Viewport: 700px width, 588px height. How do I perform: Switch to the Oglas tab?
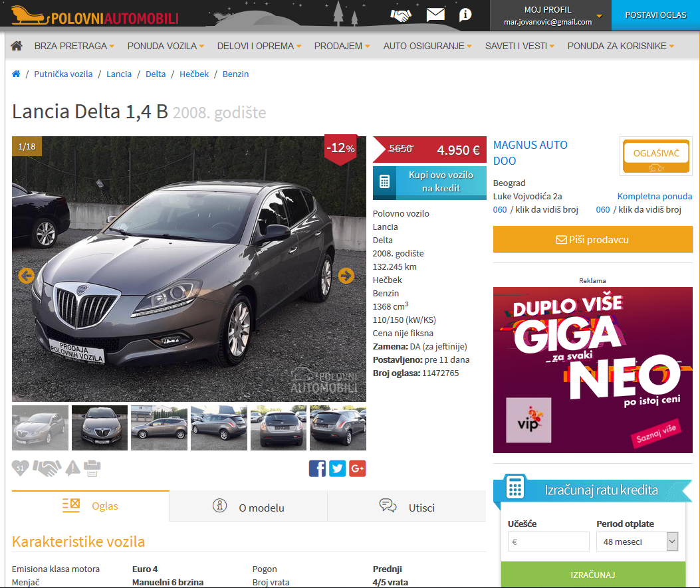(x=90, y=506)
